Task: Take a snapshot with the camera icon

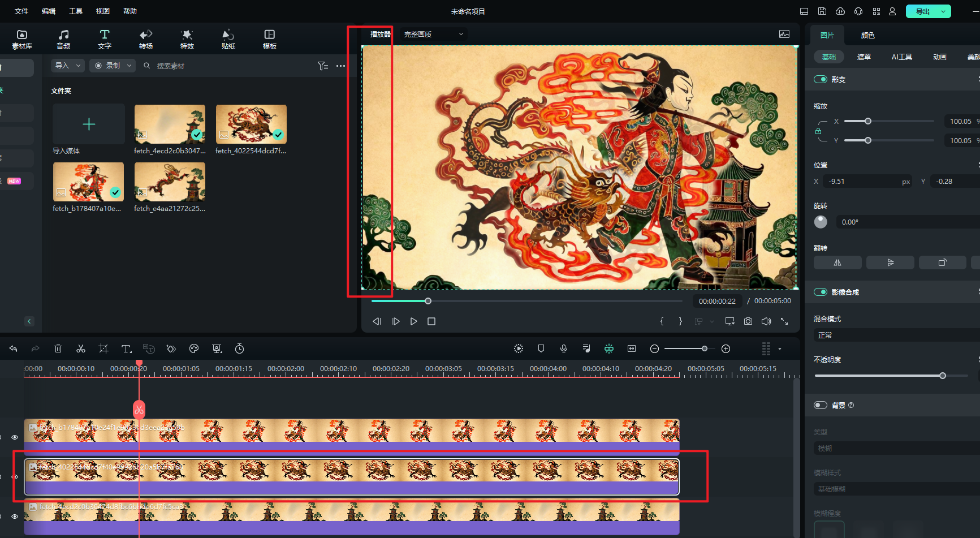Action: [748, 321]
